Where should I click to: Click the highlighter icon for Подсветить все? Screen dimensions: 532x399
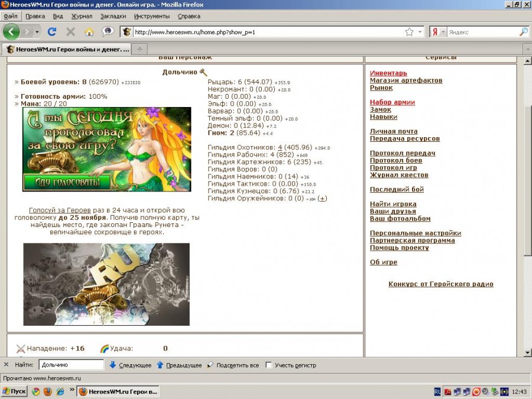[210, 365]
